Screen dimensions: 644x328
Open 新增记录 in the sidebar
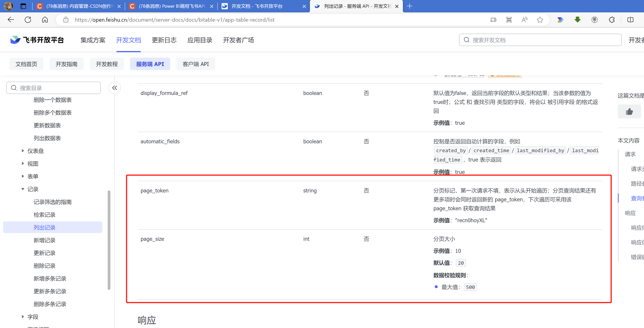click(x=45, y=240)
